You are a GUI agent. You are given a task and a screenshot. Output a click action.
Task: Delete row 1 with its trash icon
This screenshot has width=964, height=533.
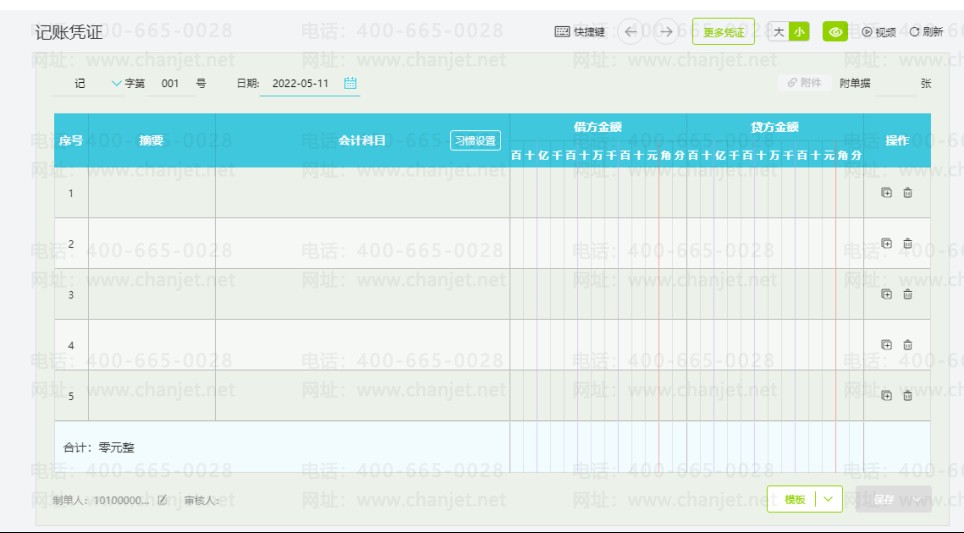[x=907, y=192]
